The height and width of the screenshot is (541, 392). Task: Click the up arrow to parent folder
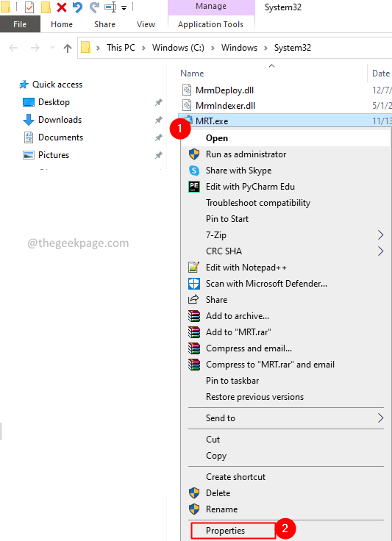(68, 48)
